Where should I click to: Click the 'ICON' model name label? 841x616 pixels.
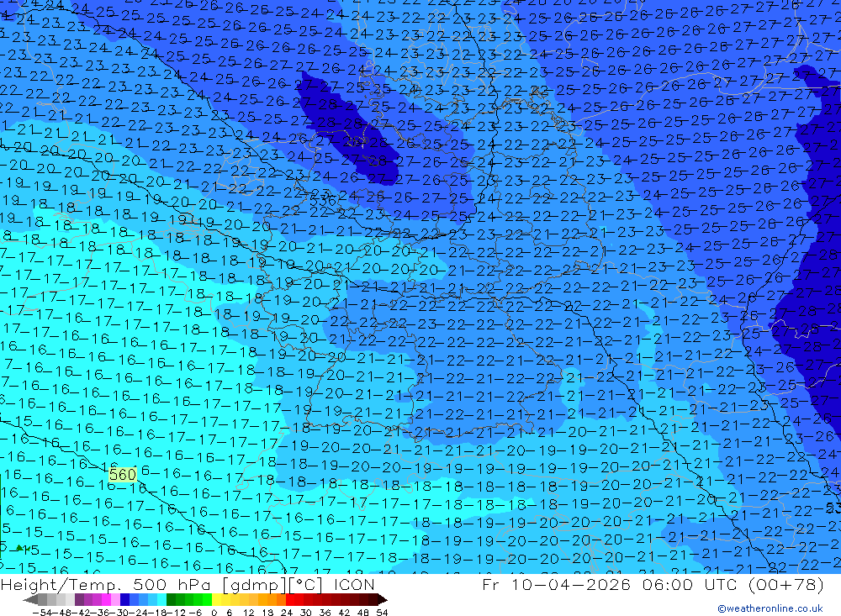point(354,584)
